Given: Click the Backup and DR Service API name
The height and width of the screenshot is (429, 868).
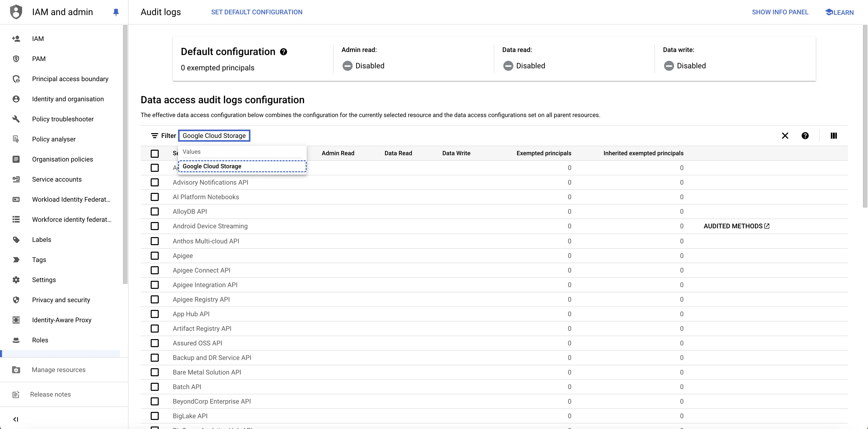Looking at the screenshot, I should (212, 358).
